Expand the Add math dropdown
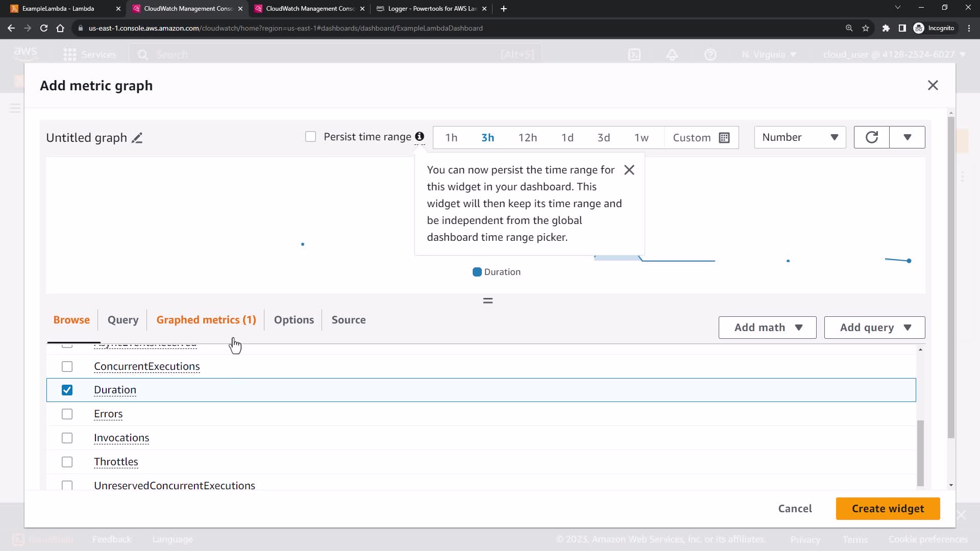Image resolution: width=980 pixels, height=551 pixels. [x=767, y=328]
